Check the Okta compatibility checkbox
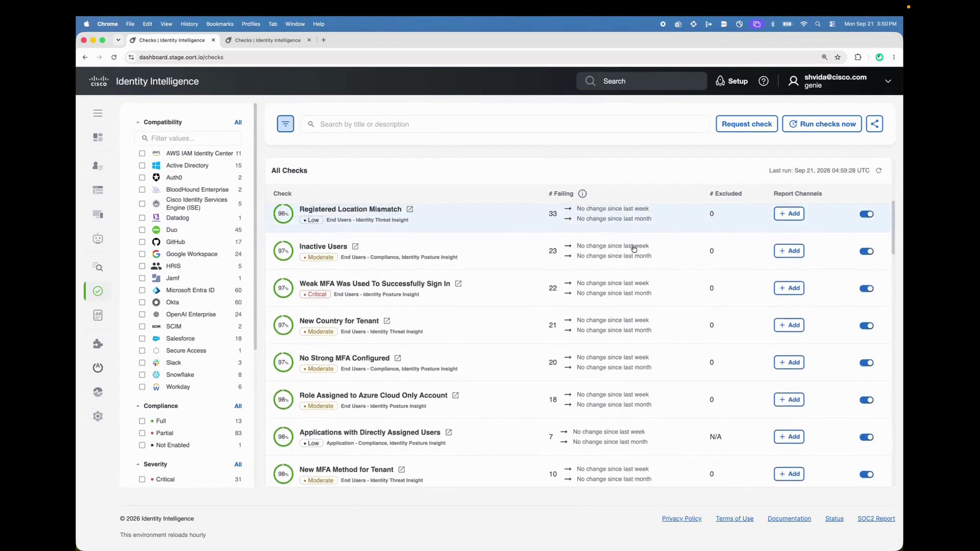The width and height of the screenshot is (980, 551). tap(142, 303)
